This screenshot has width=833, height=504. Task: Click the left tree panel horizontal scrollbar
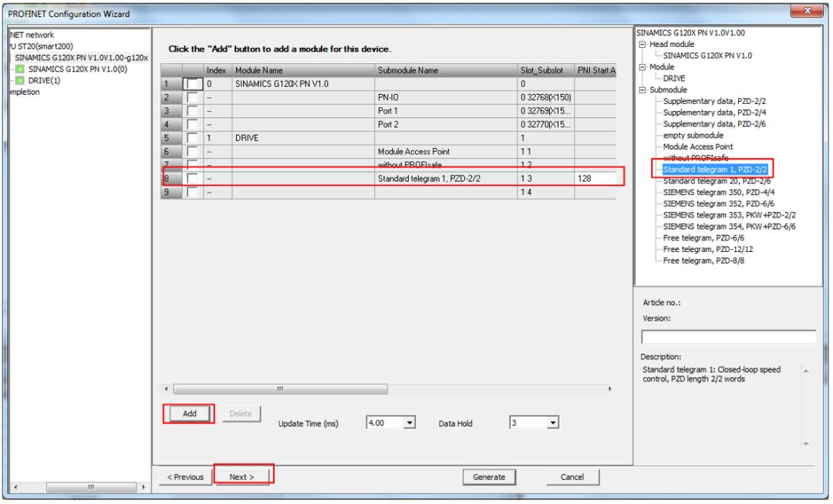(91, 487)
